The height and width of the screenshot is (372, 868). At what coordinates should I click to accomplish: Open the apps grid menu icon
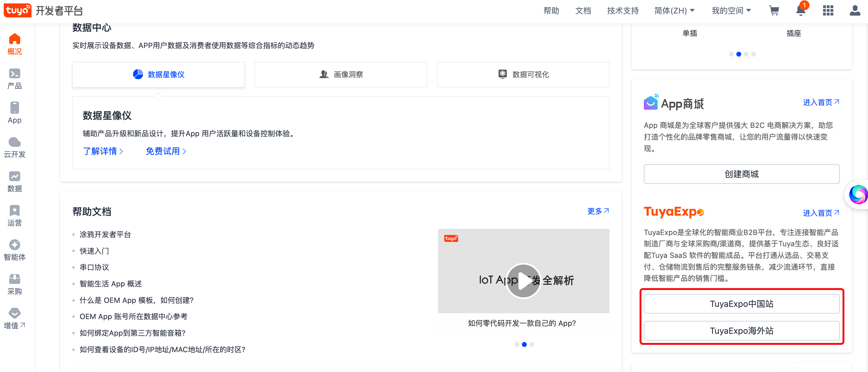click(828, 10)
